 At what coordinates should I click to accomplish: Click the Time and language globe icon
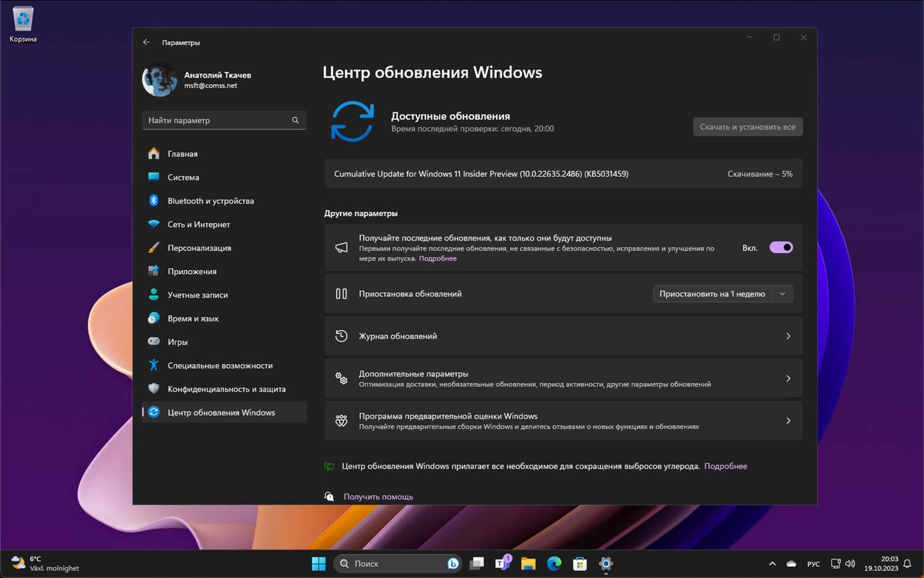pyautogui.click(x=154, y=318)
